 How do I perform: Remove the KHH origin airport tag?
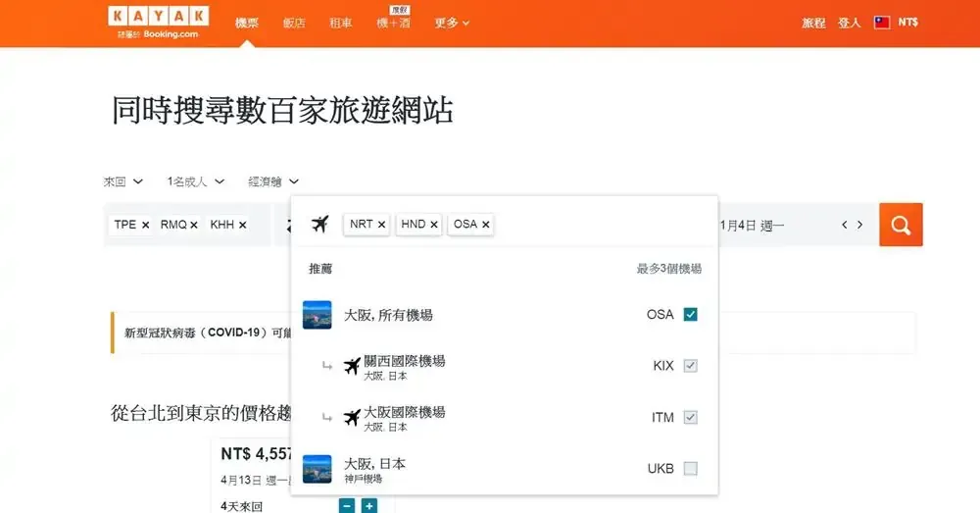click(x=242, y=226)
